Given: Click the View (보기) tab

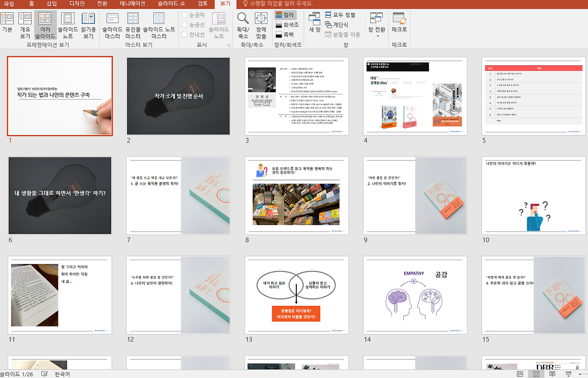Looking at the screenshot, I should coord(225,4).
